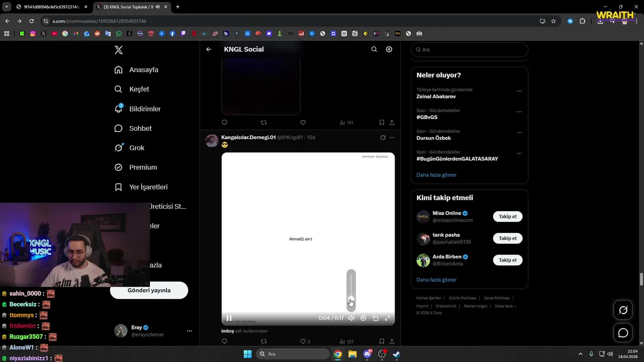Bookmark the post with 127 views
This screenshot has width=644, height=362.
pos(381,341)
